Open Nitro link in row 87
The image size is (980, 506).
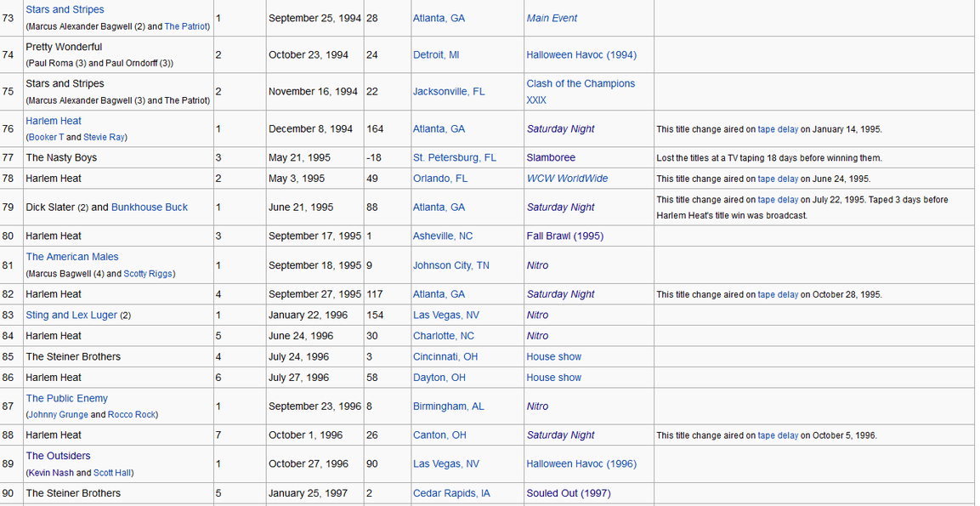point(537,406)
